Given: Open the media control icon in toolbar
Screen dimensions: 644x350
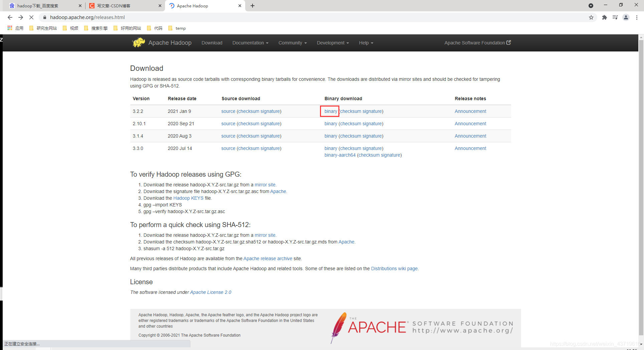Looking at the screenshot, I should [615, 17].
